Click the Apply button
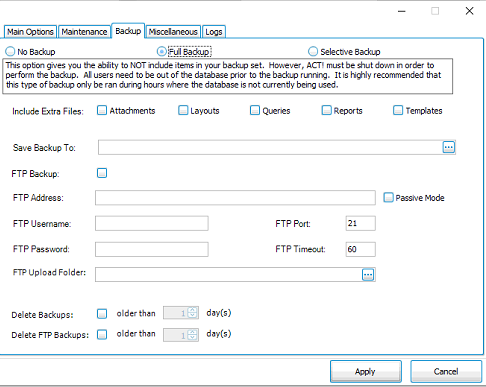 [366, 371]
